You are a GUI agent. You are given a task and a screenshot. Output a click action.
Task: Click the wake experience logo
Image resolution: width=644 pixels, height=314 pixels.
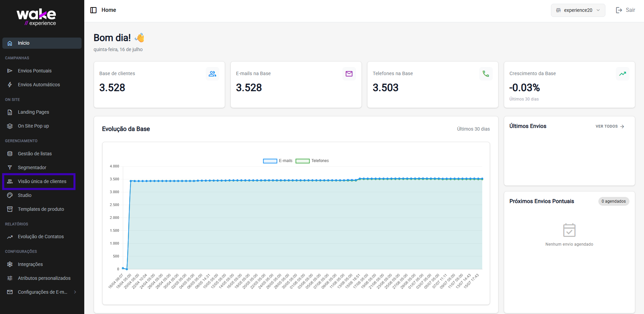(37, 17)
